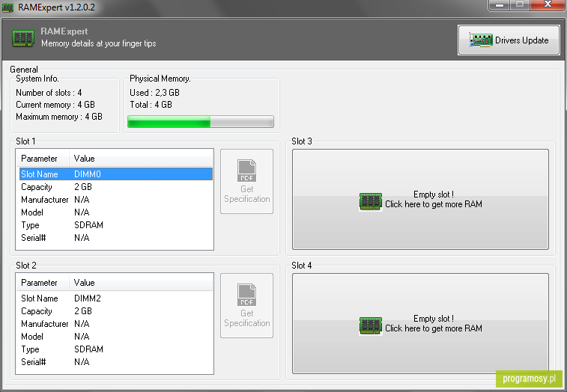
Task: Click the Parameter column header in Slot 2
Action: click(x=43, y=283)
